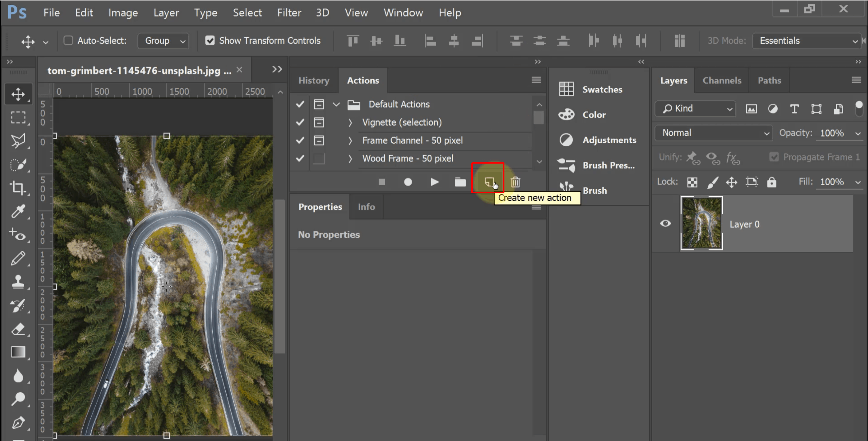Lock transparent pixels checkerboard icon

pyautogui.click(x=692, y=182)
